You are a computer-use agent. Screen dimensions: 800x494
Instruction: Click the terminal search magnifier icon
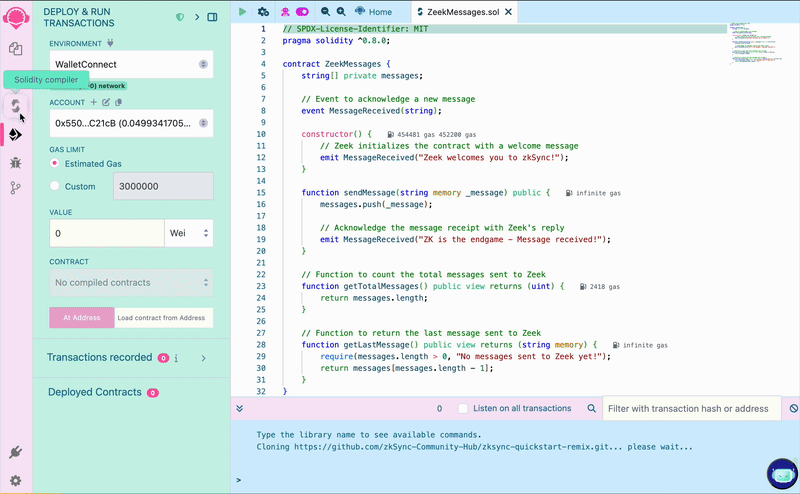pyautogui.click(x=591, y=408)
